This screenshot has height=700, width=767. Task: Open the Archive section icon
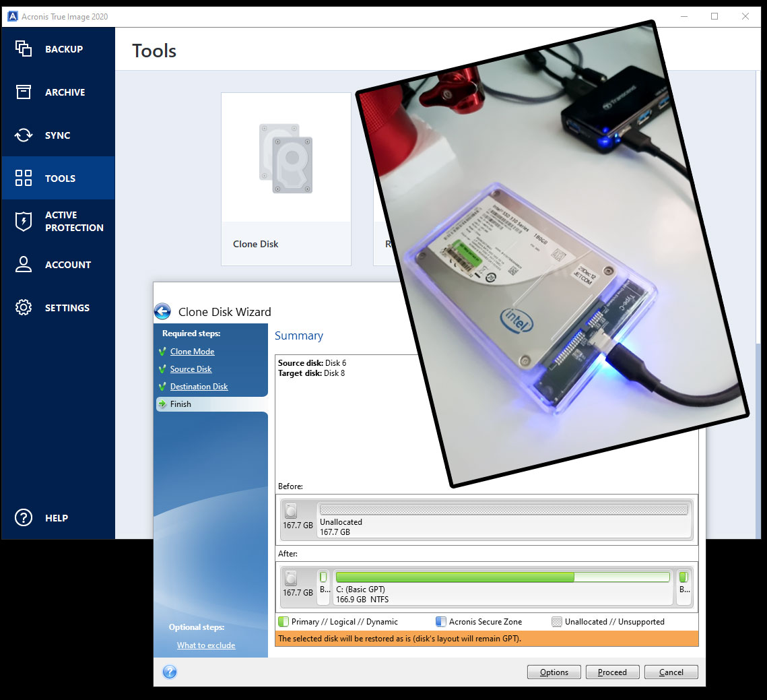[x=24, y=92]
